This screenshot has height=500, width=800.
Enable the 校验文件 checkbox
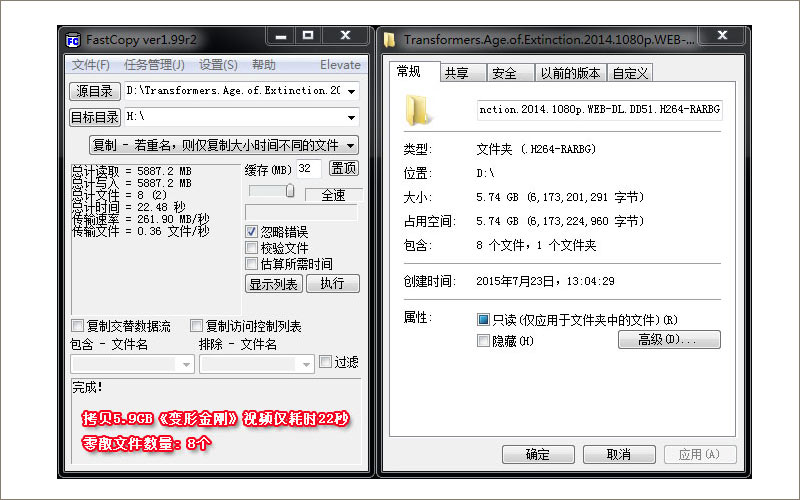[x=252, y=247]
